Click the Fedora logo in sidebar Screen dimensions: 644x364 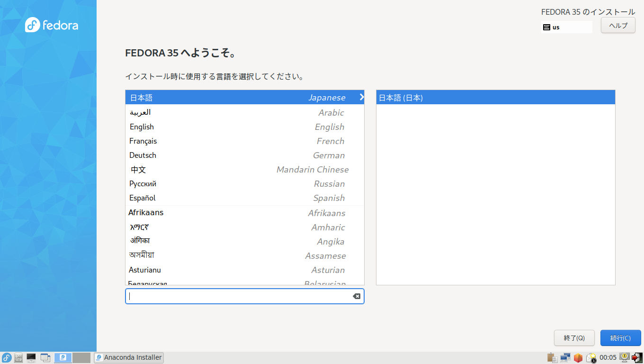click(x=52, y=25)
